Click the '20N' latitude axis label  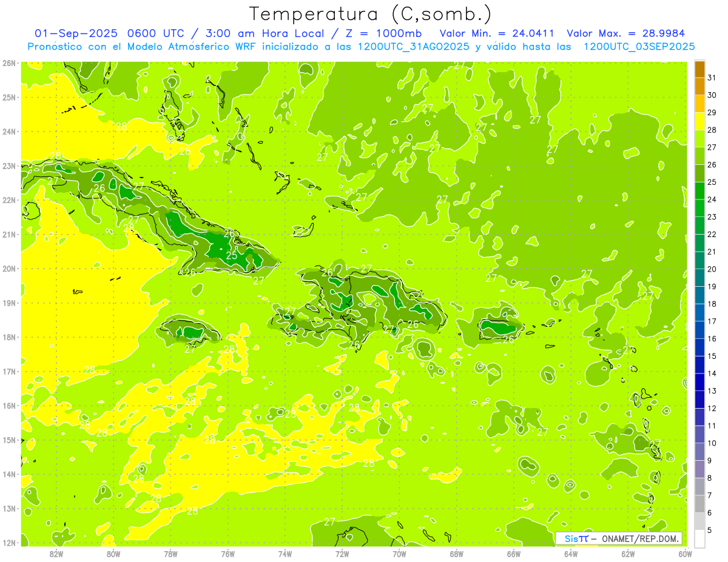(8, 269)
